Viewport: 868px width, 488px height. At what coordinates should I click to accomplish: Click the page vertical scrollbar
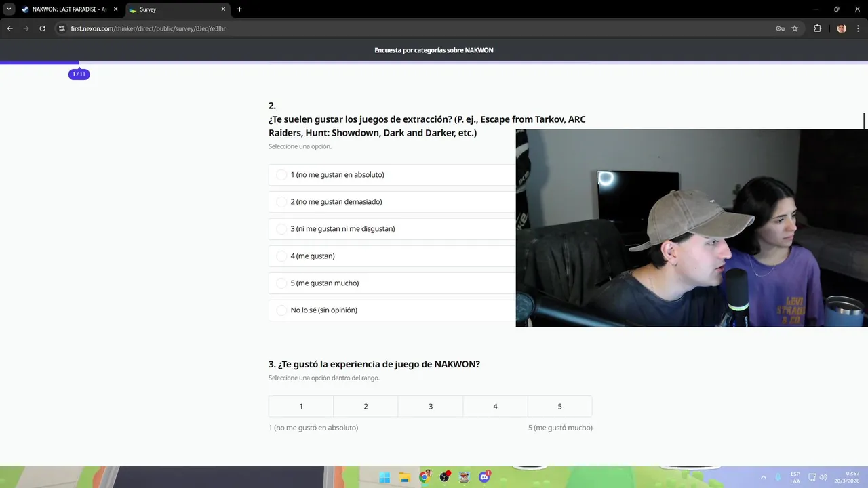(865, 121)
